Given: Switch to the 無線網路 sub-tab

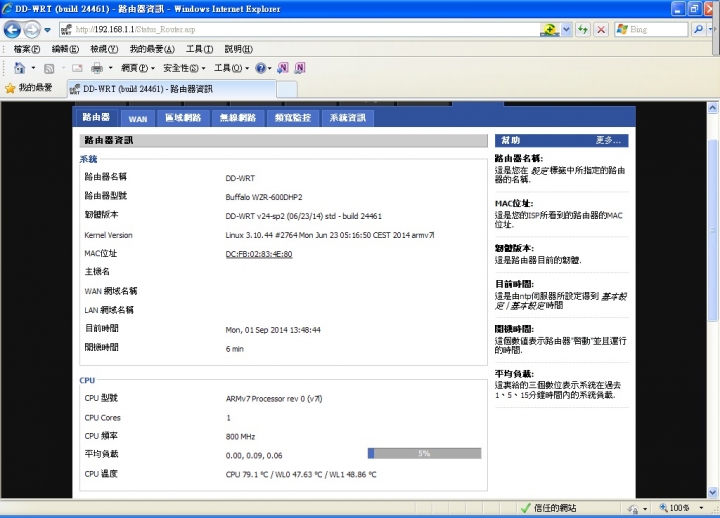Looking at the screenshot, I should point(238,118).
